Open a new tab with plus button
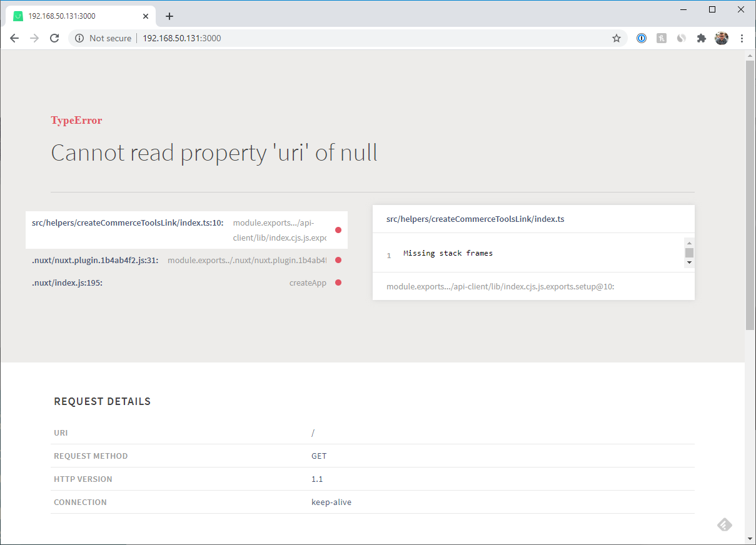The image size is (756, 545). [169, 16]
